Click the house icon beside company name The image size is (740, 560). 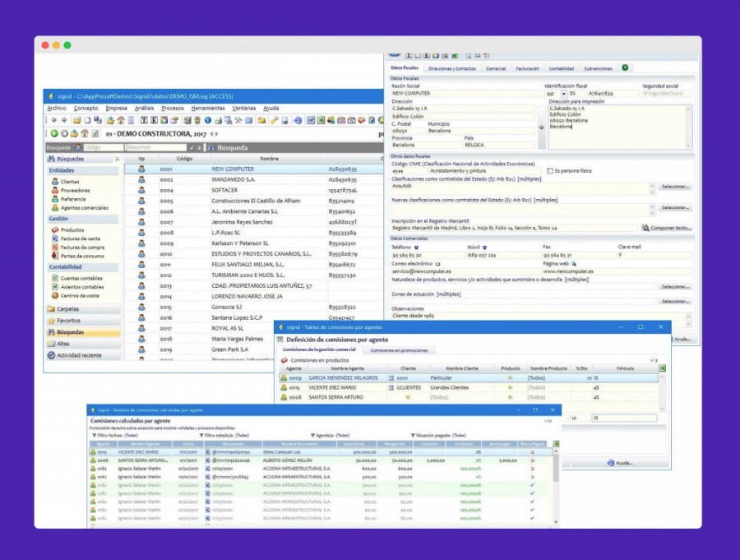84,133
